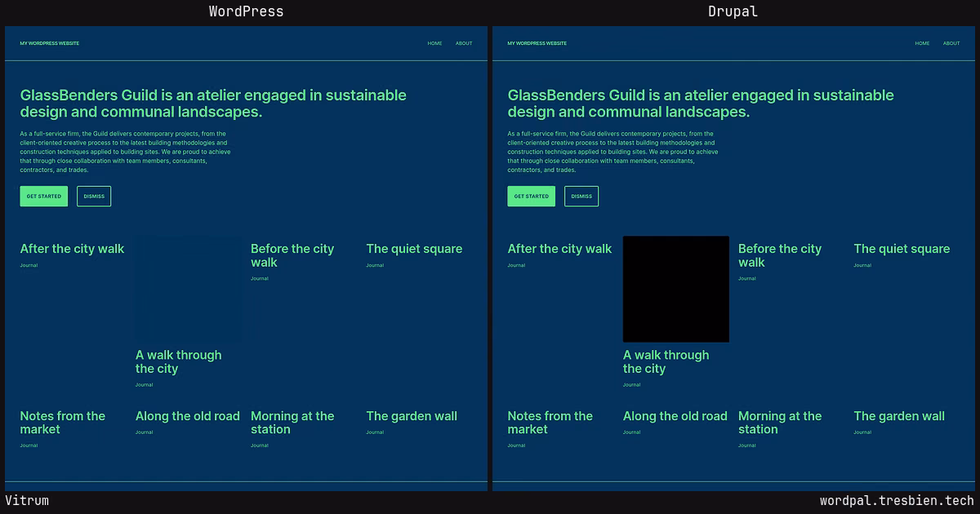Click Journal under 'After the city walk' in Drupal pane
Viewport: 980px width, 514px height.
516,265
